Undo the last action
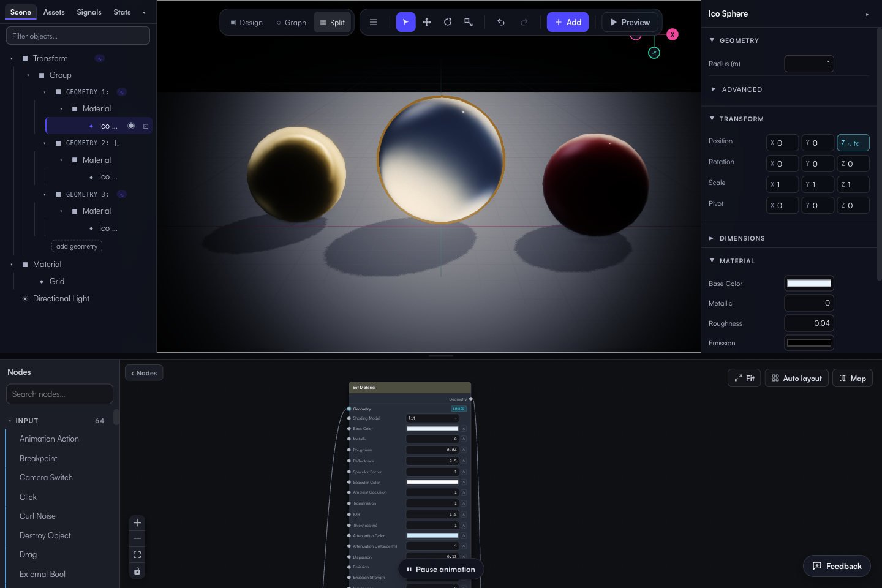The height and width of the screenshot is (588, 882). tap(501, 22)
